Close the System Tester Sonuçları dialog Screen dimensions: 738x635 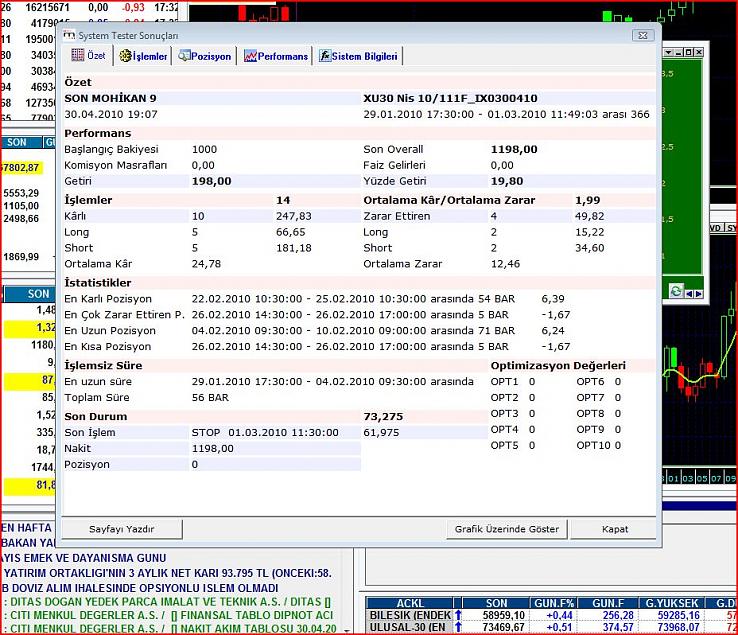(643, 35)
